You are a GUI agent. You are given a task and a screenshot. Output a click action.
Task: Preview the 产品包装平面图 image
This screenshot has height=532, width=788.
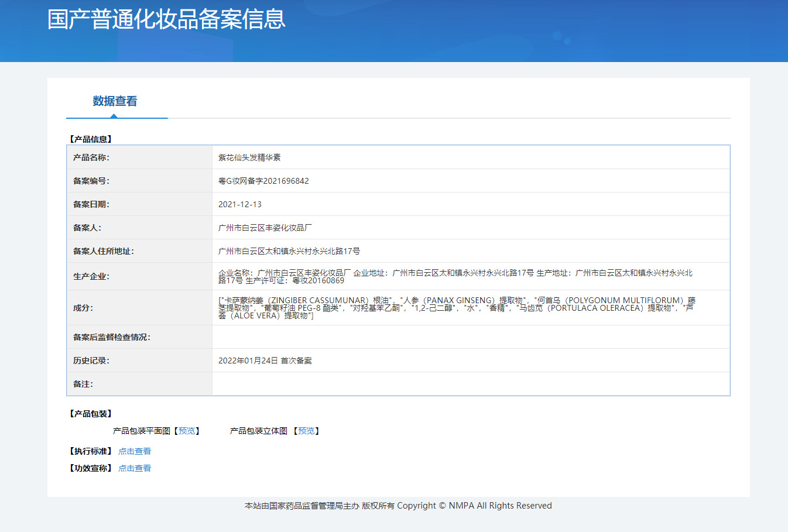[187, 431]
